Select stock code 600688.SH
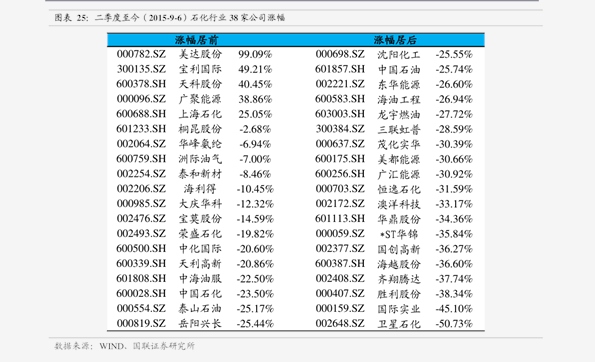 point(141,114)
